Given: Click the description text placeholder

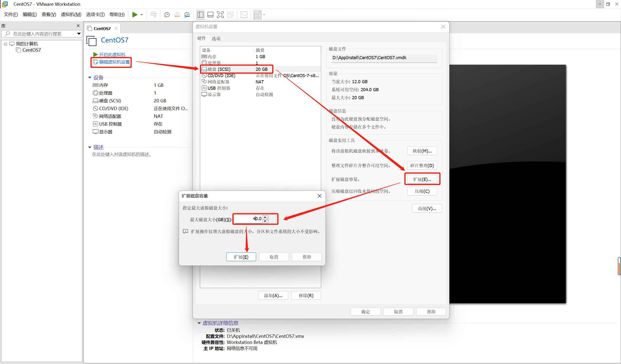Looking at the screenshot, I should click(123, 154).
